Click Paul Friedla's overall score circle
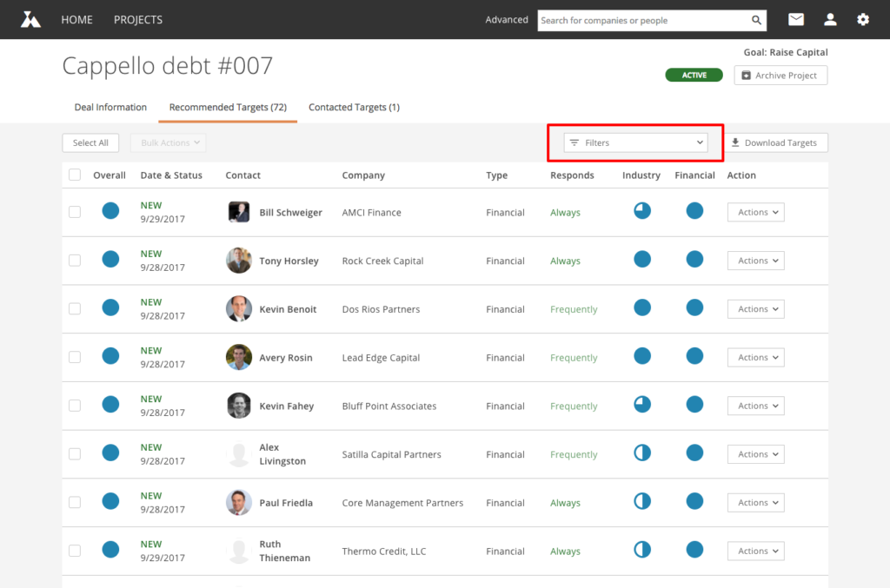The image size is (890, 588). point(110,501)
